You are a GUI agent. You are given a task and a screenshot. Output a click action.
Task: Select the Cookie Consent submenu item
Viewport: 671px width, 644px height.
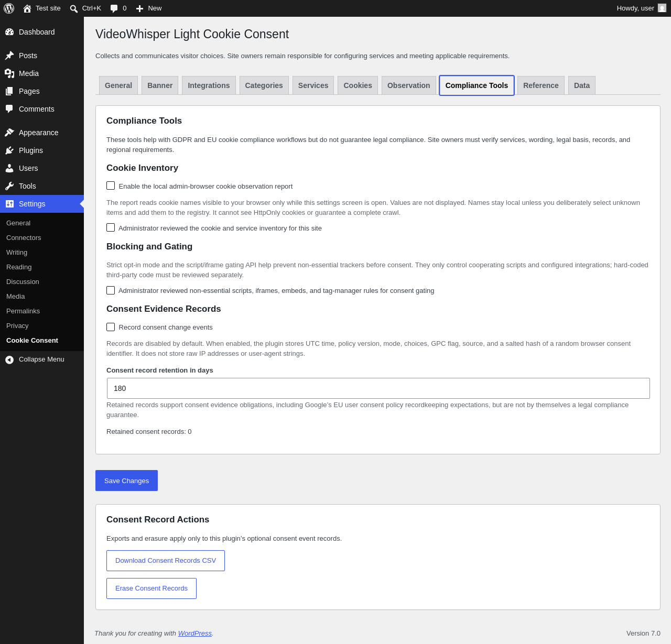32,341
